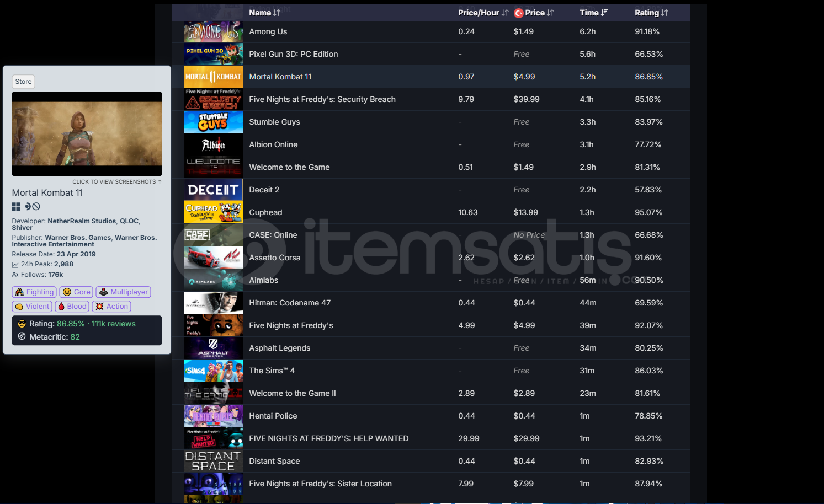
Task: Select the Fighting tag
Action: click(34, 292)
